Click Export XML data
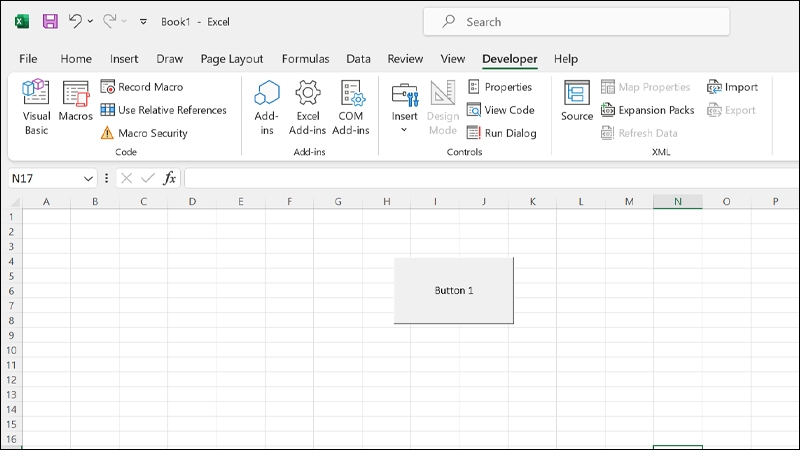The image size is (800, 450). 731,110
